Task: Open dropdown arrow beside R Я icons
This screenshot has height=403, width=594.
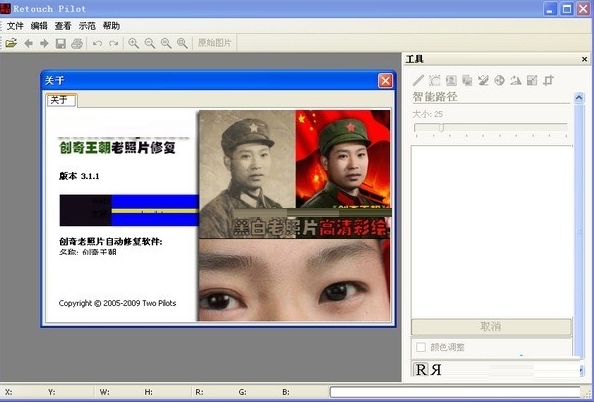Action: 581,369
